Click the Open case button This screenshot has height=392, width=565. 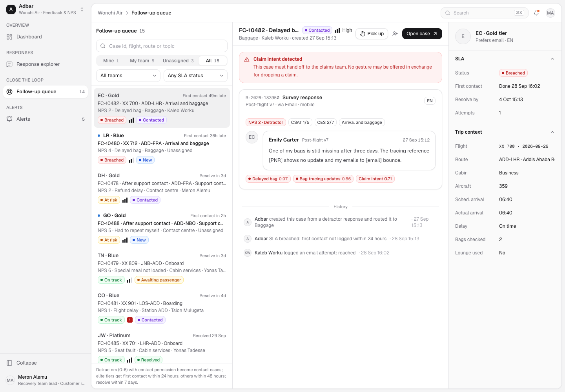point(422,34)
